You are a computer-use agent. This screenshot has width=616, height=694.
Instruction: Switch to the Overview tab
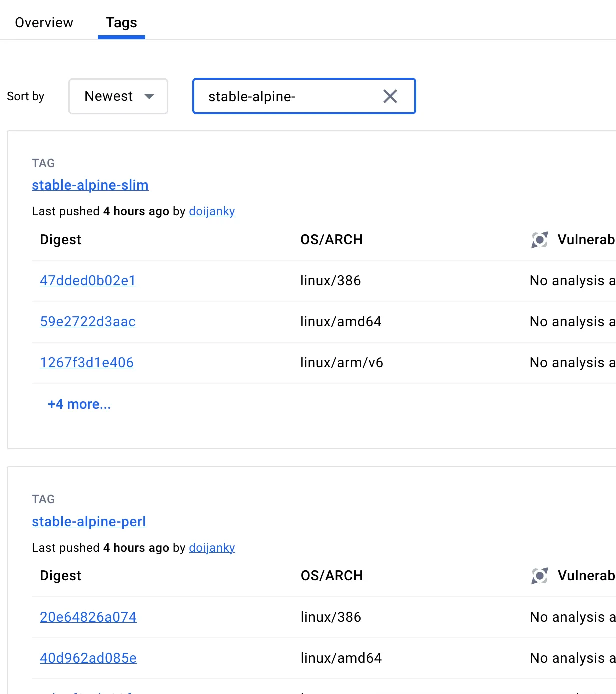pyautogui.click(x=44, y=23)
